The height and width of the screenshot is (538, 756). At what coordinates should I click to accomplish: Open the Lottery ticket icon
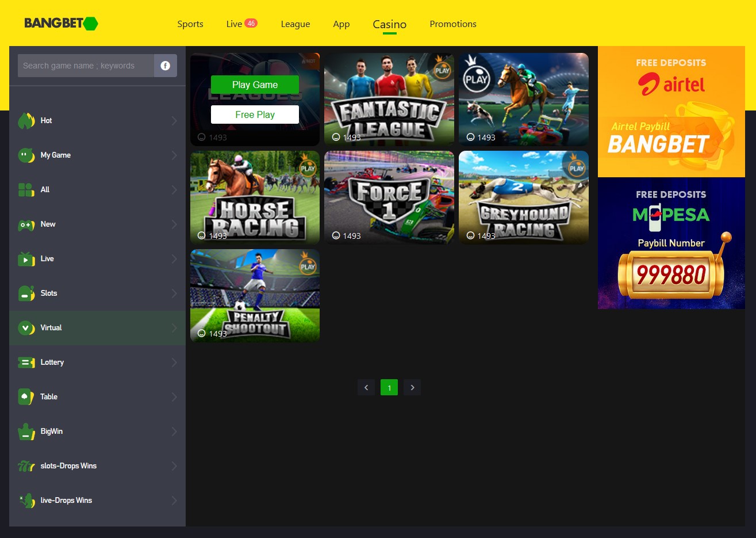[26, 363]
